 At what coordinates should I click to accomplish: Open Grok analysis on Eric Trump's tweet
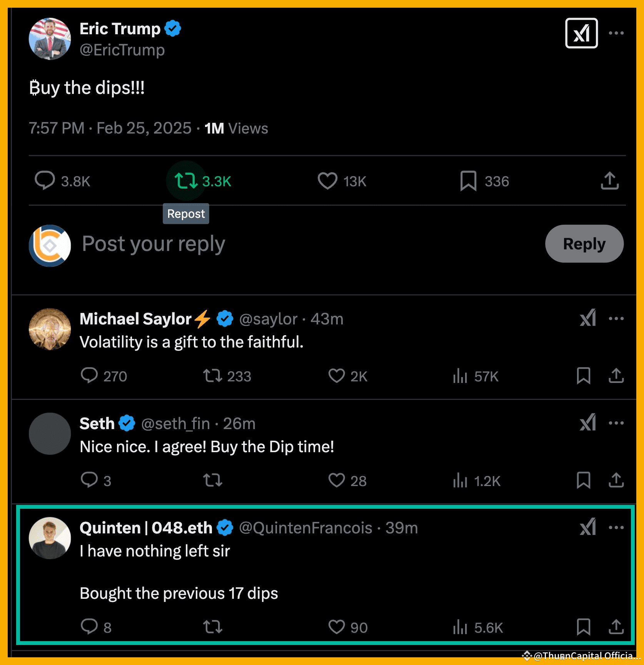coord(581,33)
